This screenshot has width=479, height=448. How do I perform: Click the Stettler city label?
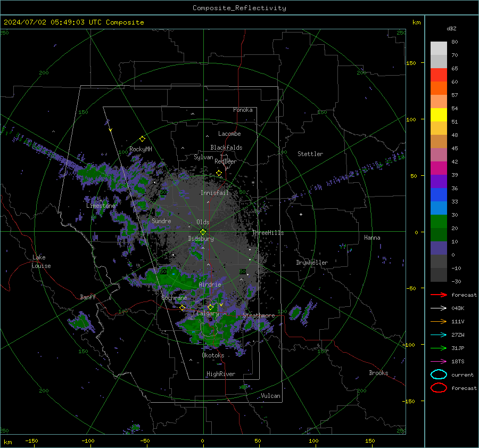point(310,154)
